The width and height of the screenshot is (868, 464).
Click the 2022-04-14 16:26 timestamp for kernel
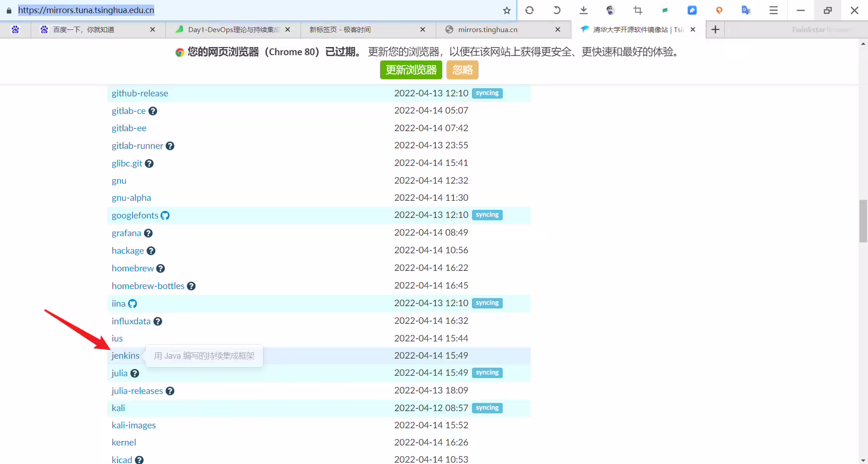point(431,442)
